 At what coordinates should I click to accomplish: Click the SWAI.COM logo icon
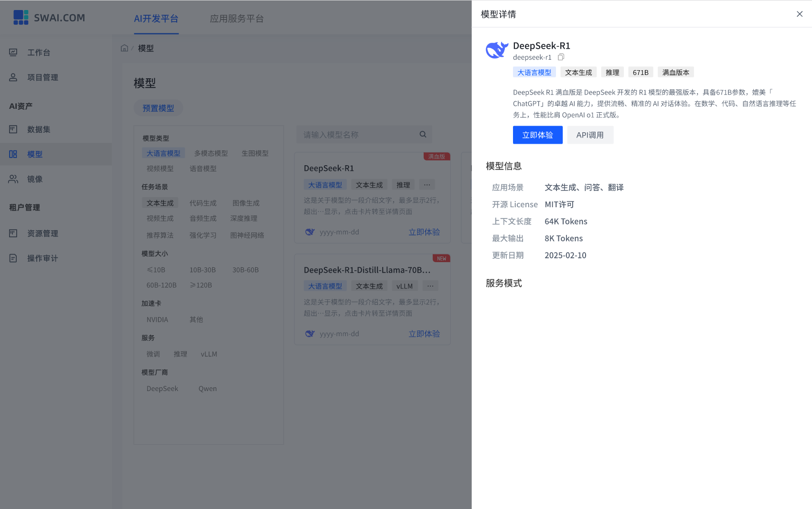21,17
